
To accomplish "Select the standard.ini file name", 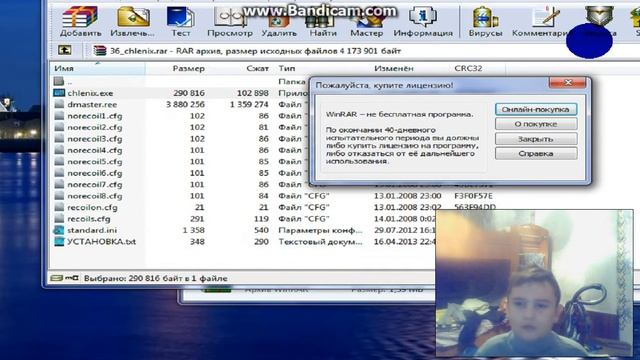I will click(x=92, y=230).
